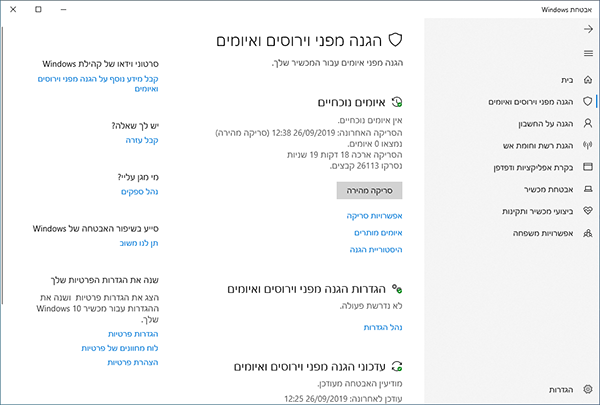Screen dimensions: 600x405
Task: Click the מודיעין האבטחה מעודכן text
Action: click(x=360, y=384)
